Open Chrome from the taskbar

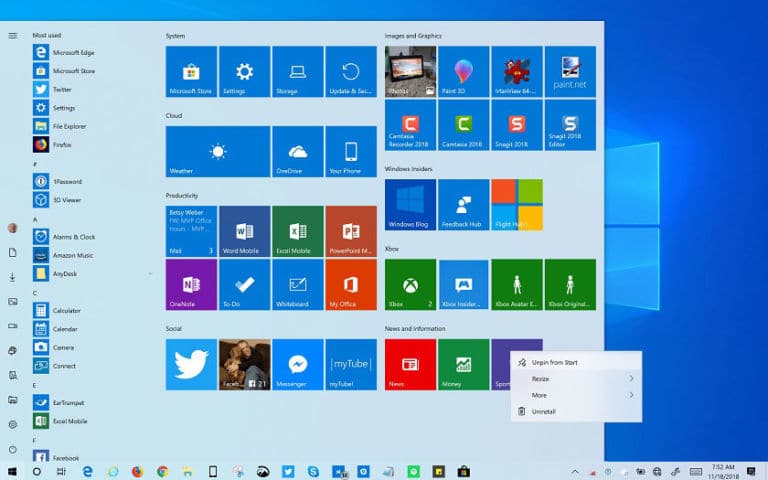click(163, 472)
